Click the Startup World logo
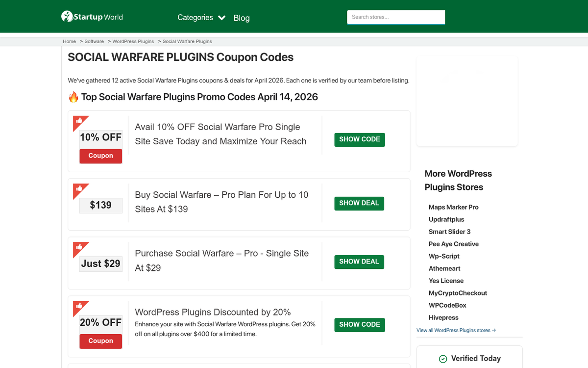Image resolution: width=588 pixels, height=368 pixels. coord(91,16)
